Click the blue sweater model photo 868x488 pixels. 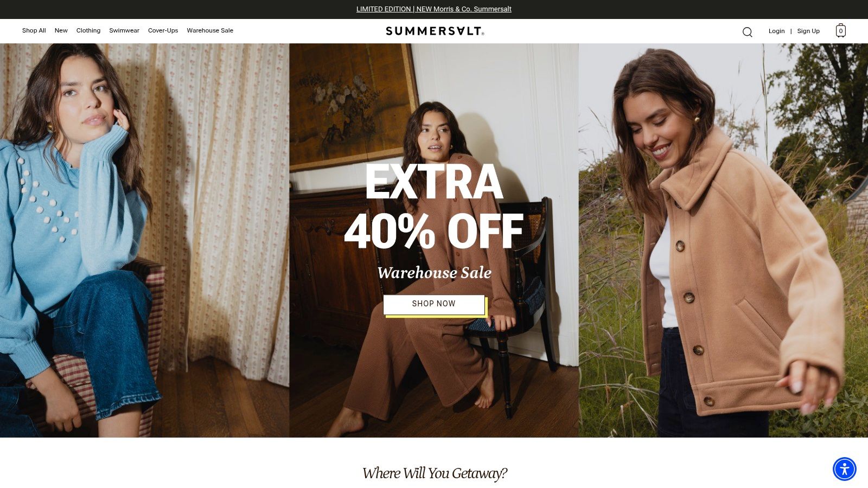tap(144, 240)
